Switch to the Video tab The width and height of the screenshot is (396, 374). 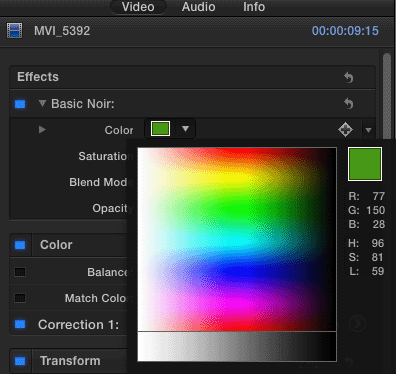tap(138, 7)
